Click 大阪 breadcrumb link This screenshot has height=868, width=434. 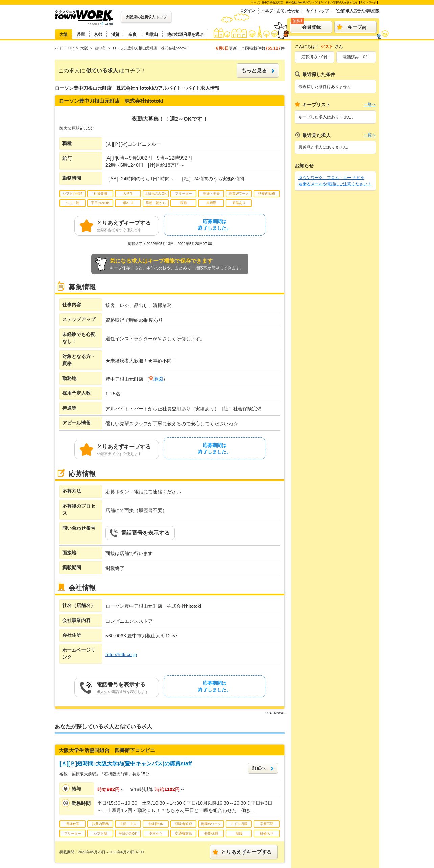click(x=84, y=48)
